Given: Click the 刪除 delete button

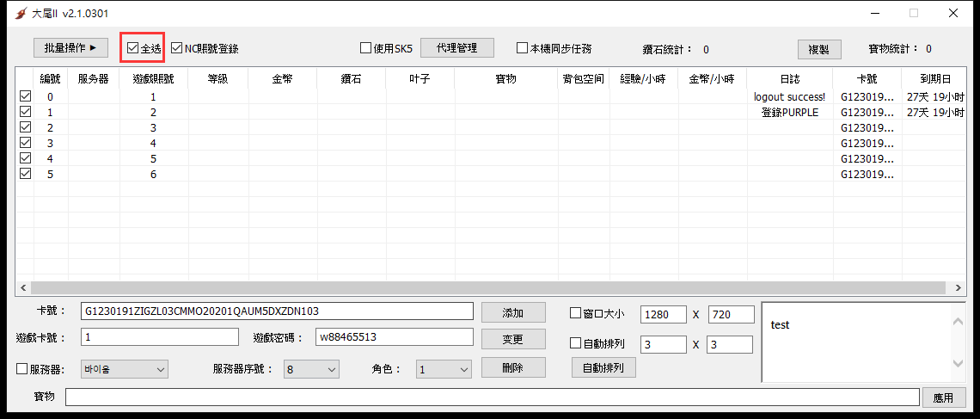Looking at the screenshot, I should [513, 367].
